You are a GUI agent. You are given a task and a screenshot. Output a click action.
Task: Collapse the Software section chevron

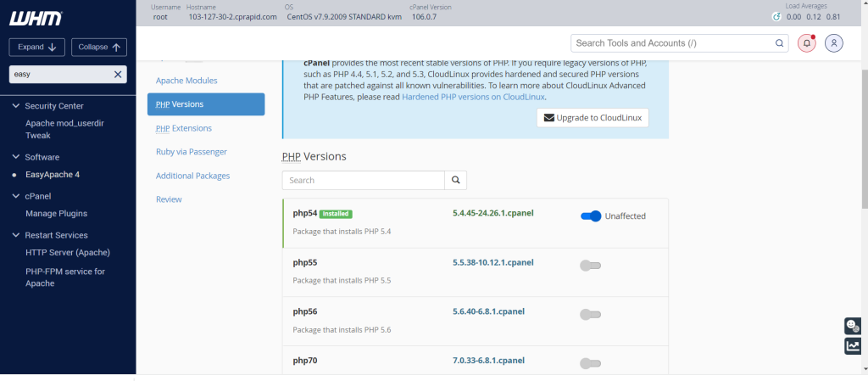coord(15,157)
